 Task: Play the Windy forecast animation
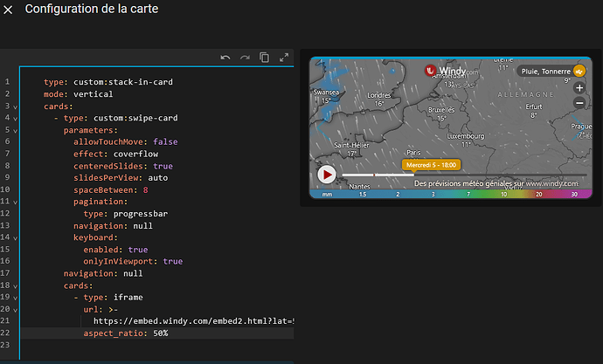[327, 175]
